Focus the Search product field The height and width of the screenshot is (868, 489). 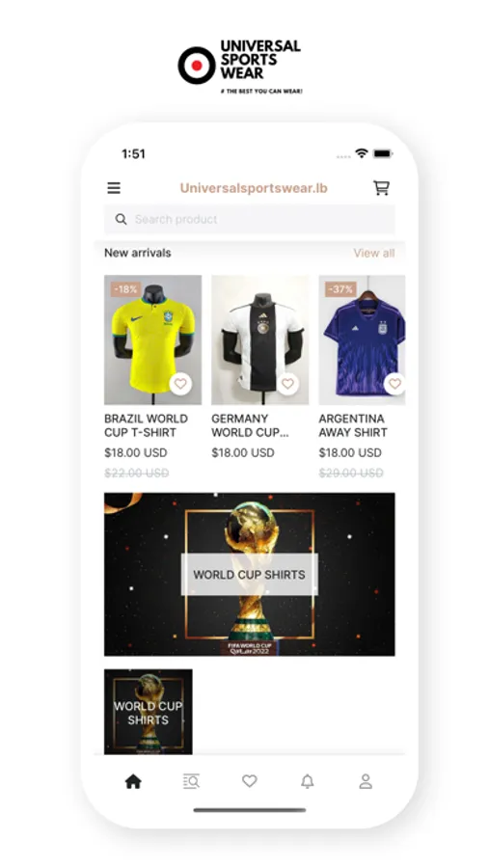tap(249, 219)
